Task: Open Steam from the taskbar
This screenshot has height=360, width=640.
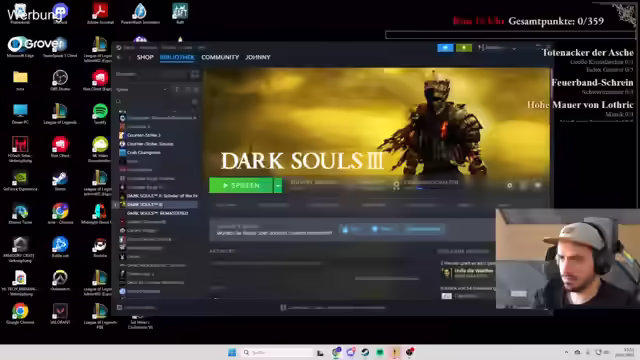Action: pyautogui.click(x=365, y=352)
